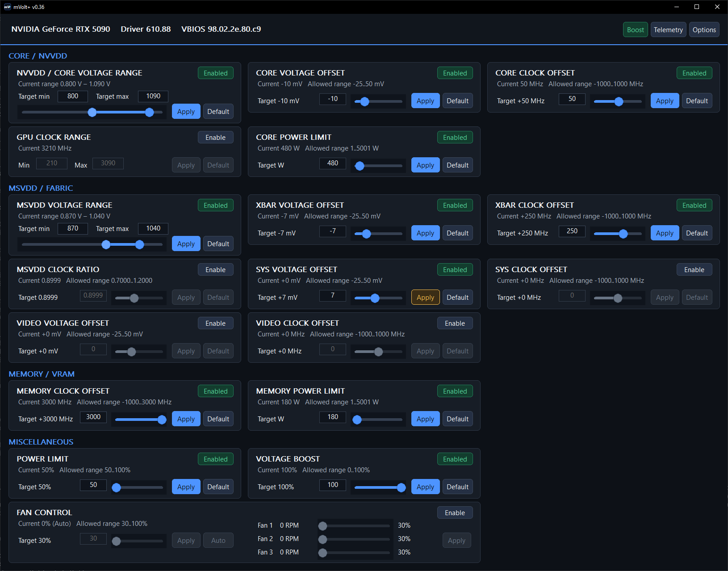
Task: Toggle Enabled on Memory Clock Offset
Action: (x=215, y=391)
